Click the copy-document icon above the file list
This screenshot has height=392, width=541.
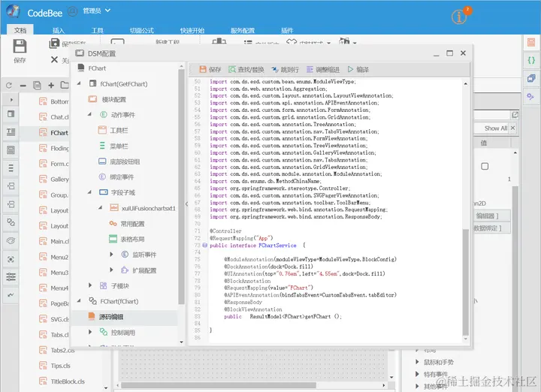pyautogui.click(x=37, y=85)
